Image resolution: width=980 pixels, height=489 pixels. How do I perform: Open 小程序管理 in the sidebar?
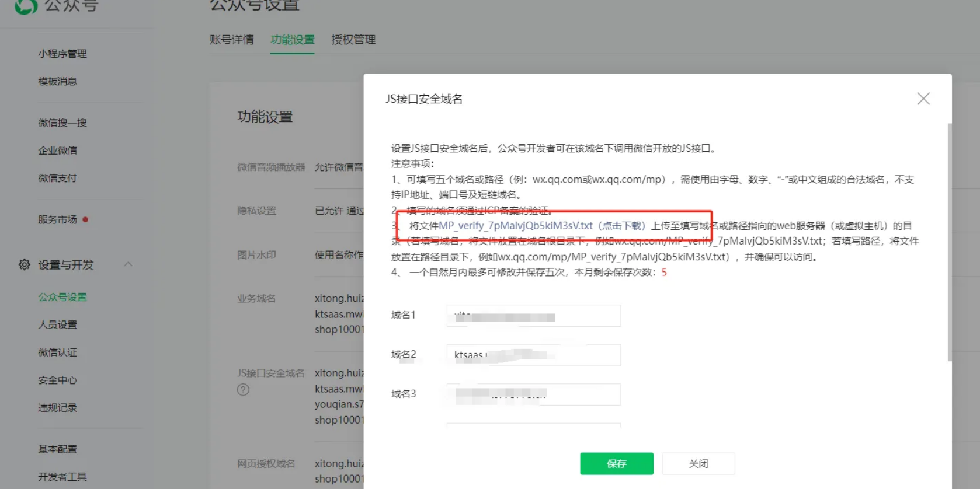coord(62,54)
